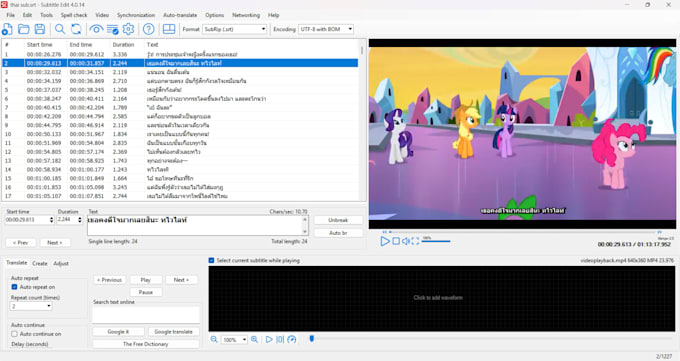Open Settings gear icon in toolbar
The image size is (680, 361).
click(x=128, y=29)
